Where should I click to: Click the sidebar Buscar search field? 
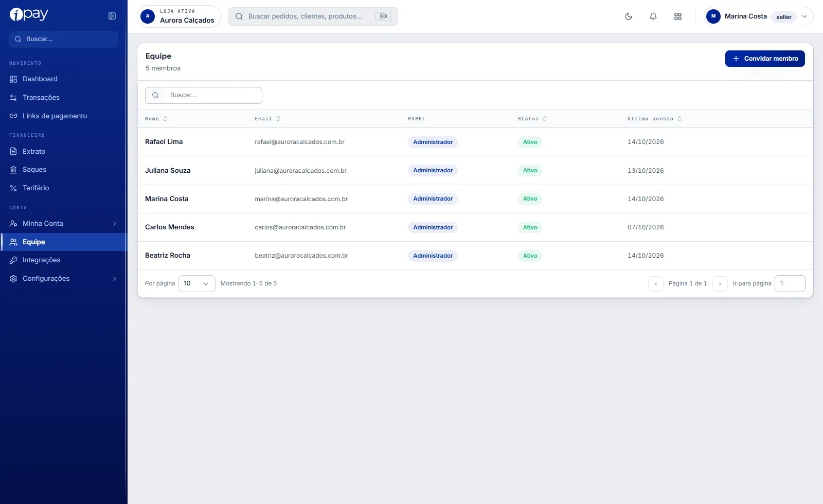(x=64, y=39)
